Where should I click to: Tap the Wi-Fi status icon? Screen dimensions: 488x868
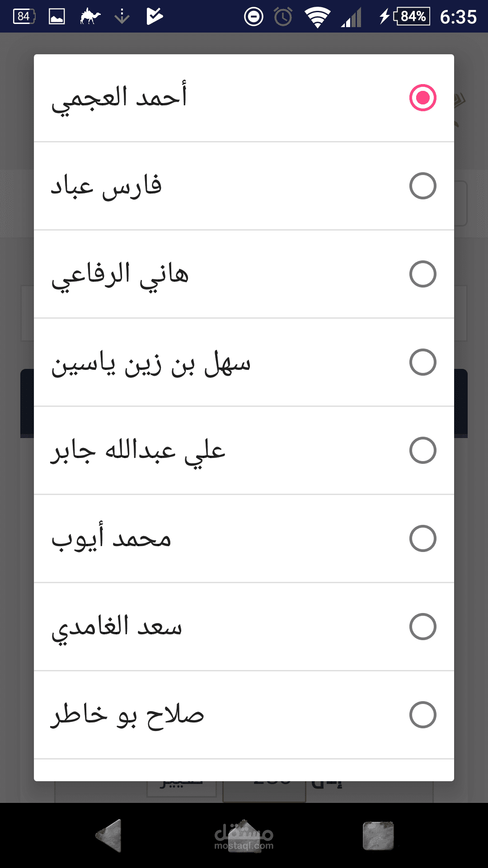tap(317, 17)
